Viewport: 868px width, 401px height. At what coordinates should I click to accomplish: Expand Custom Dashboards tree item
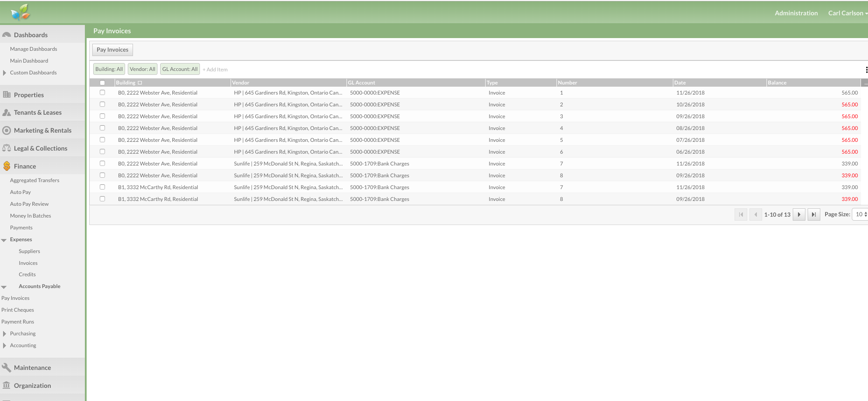4,73
